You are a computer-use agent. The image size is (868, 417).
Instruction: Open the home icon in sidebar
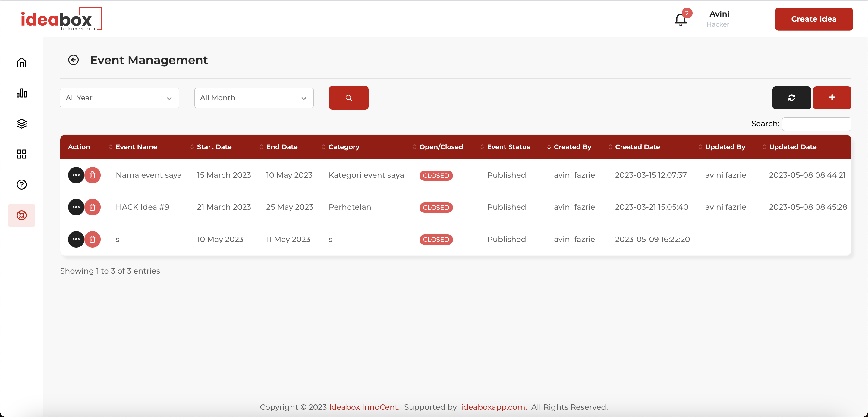(x=22, y=63)
